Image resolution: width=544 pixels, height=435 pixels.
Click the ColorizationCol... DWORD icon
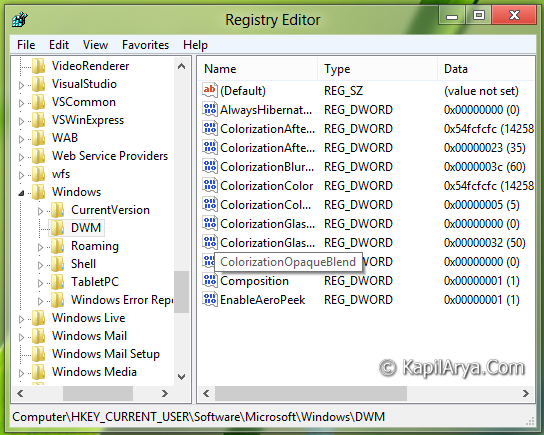click(x=210, y=205)
